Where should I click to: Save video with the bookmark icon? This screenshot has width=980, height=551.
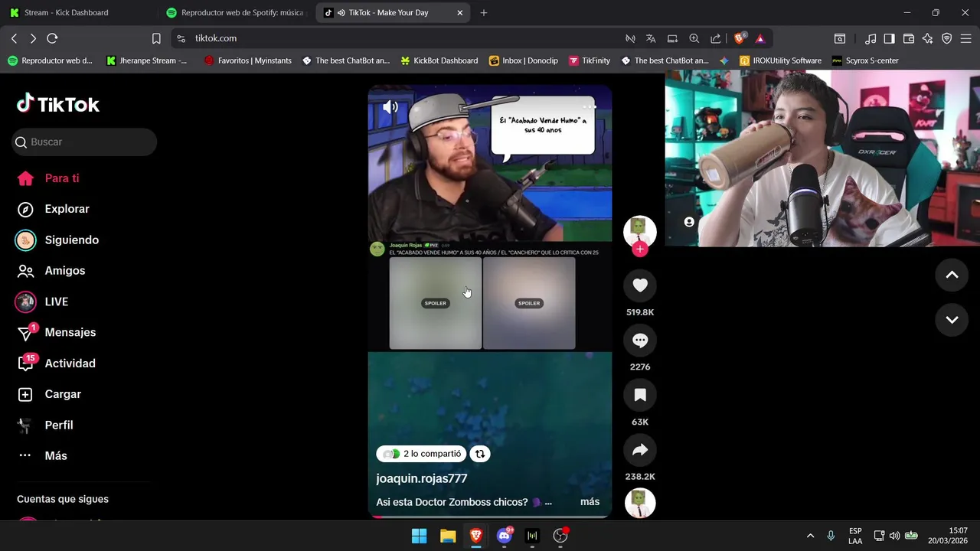click(640, 395)
